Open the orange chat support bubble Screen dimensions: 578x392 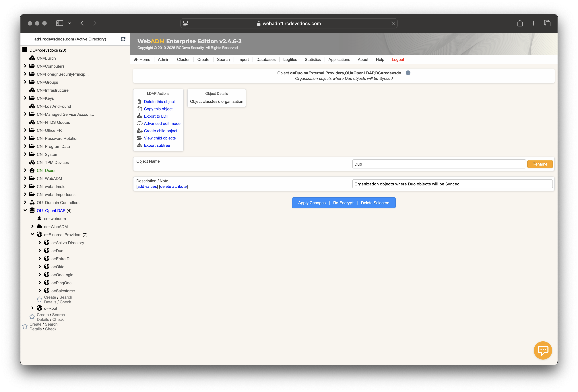543,350
